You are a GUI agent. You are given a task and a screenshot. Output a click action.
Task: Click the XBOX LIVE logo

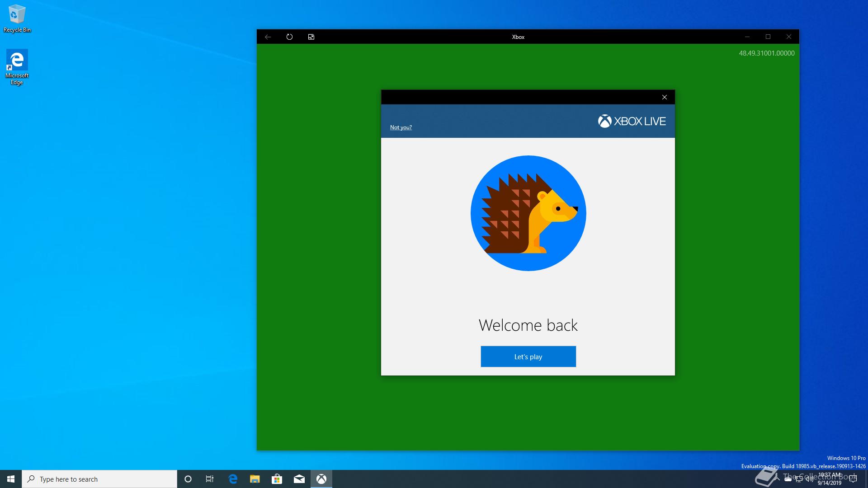point(632,121)
